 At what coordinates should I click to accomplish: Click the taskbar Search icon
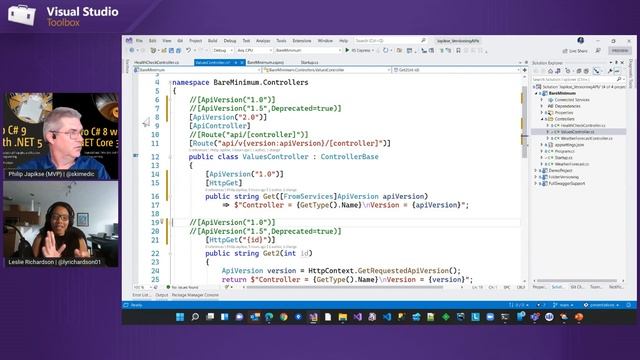click(x=195, y=317)
